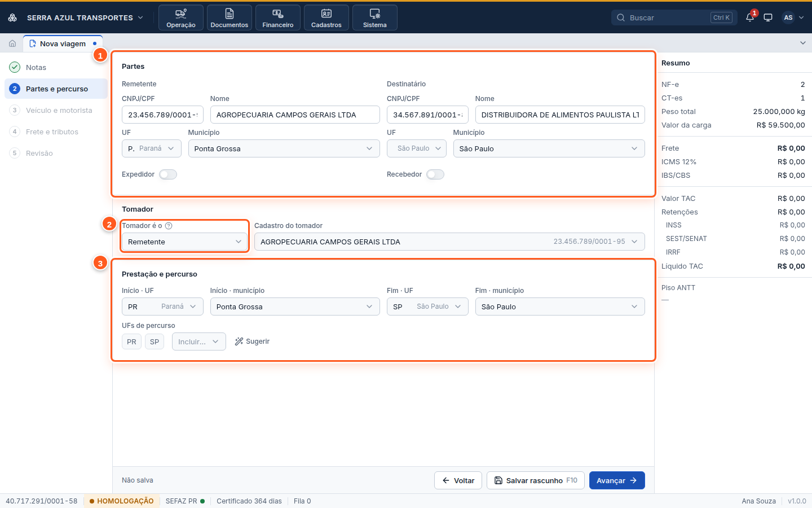Screen dimensions: 812x508
Task: Click the SP percurso chip
Action: coord(155,341)
